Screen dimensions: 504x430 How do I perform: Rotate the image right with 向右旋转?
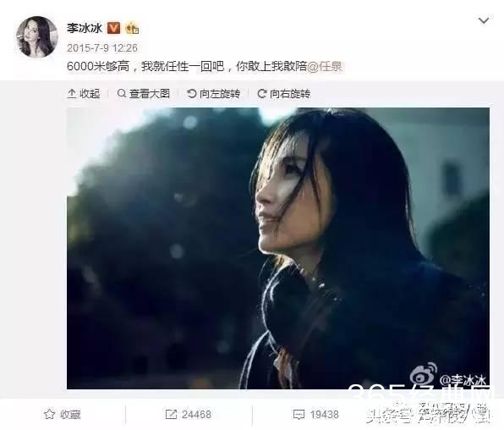[284, 94]
